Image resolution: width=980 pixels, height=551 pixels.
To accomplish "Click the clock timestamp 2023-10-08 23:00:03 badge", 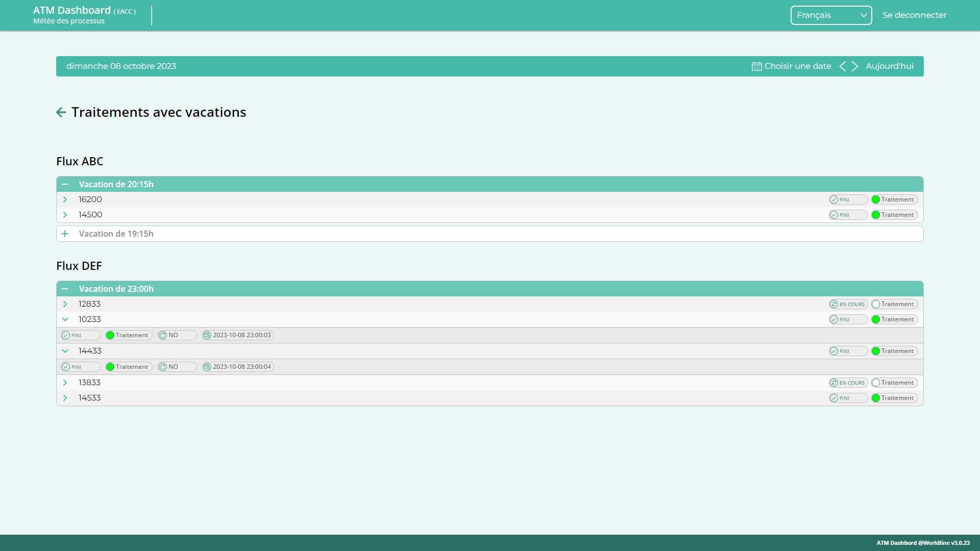I will pos(238,335).
